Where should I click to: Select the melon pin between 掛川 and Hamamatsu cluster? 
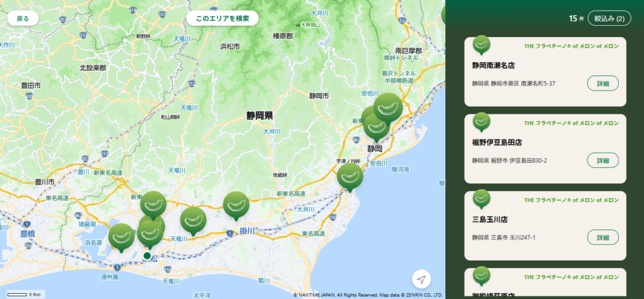tap(193, 220)
